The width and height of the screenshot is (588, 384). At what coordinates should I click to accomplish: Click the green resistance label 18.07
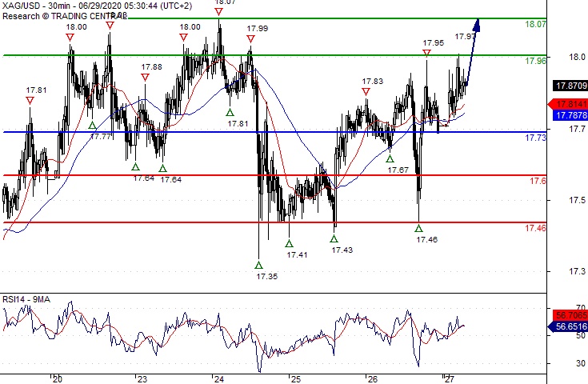pyautogui.click(x=535, y=24)
